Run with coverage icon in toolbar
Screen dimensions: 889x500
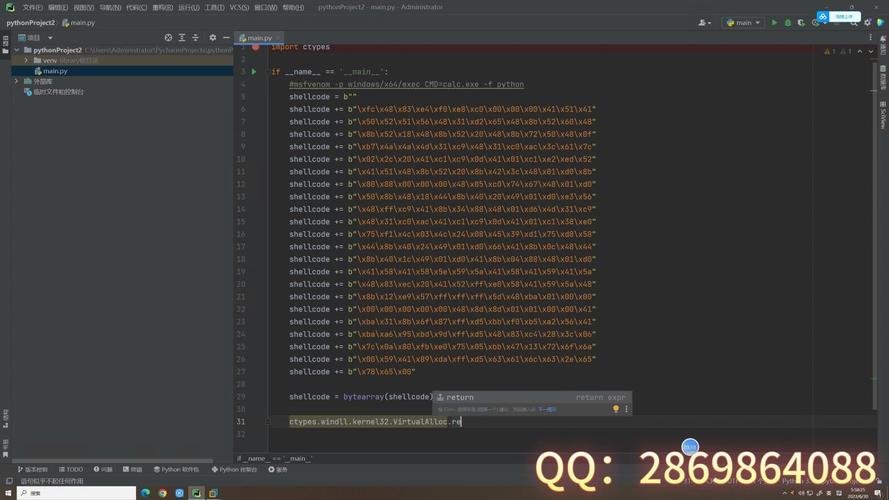pos(801,23)
